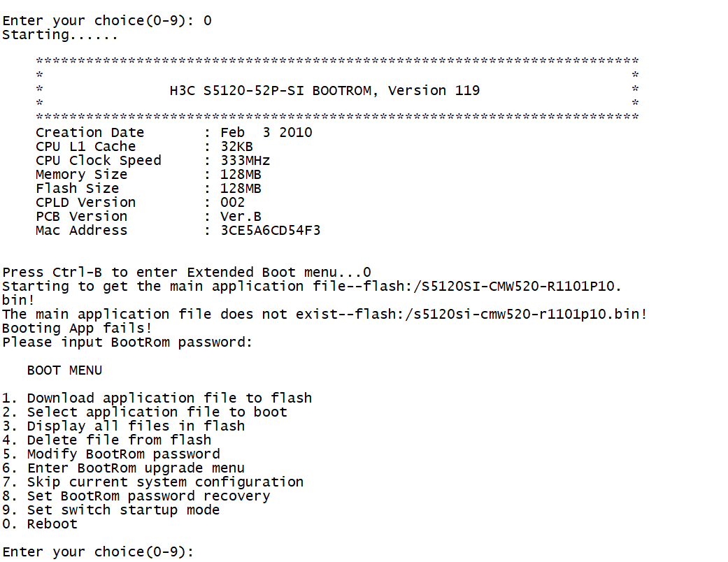Click 'Skip current system configuration' line

tap(153, 482)
